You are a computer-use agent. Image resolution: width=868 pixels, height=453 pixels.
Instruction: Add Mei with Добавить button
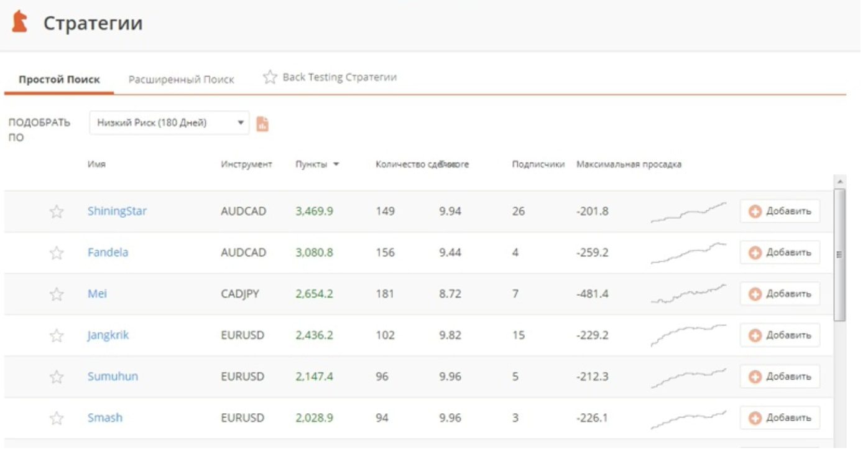pos(780,294)
